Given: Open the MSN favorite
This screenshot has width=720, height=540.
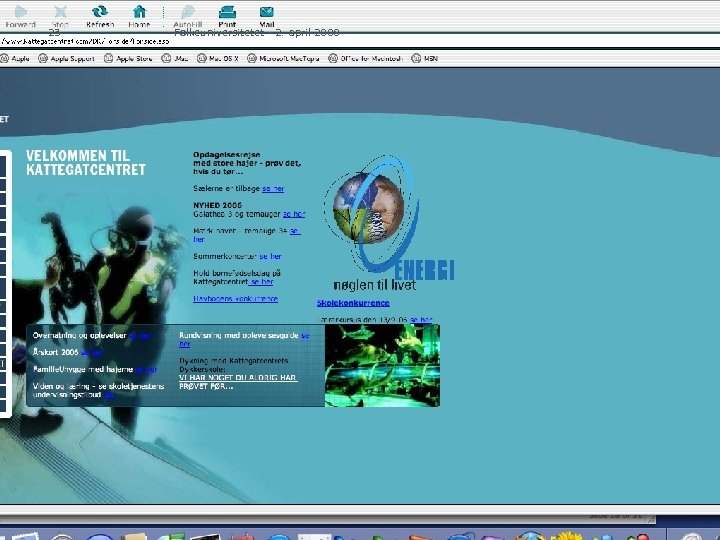Looking at the screenshot, I should point(425,58).
